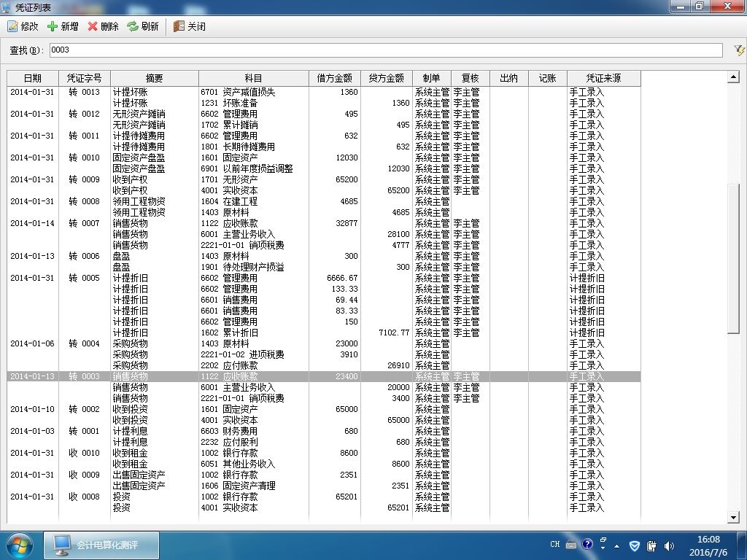Select voucher row 转 0008

324,201
